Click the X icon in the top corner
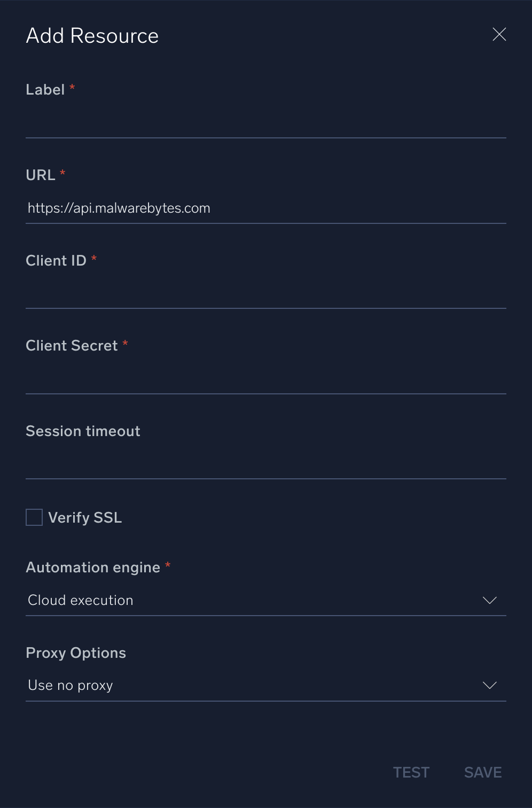This screenshot has width=532, height=808. tap(499, 34)
